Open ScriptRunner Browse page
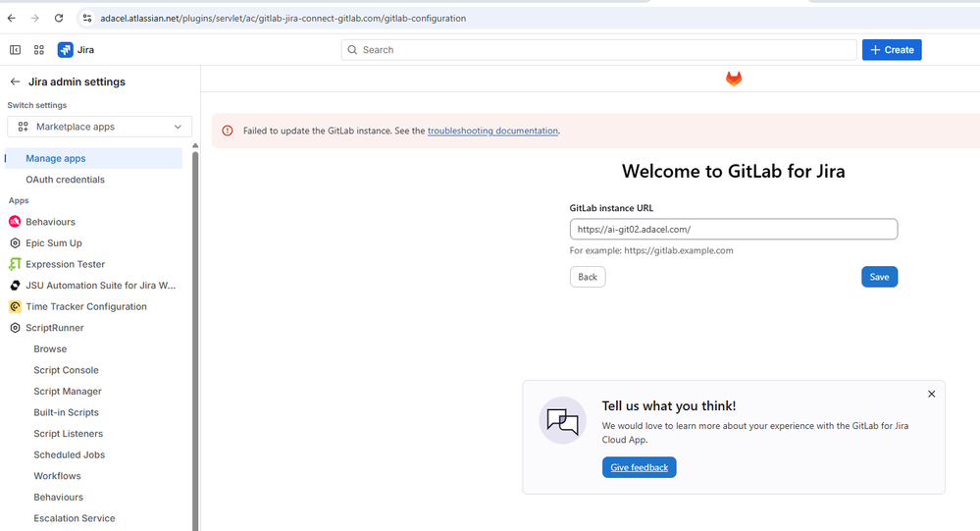This screenshot has width=980, height=531. pos(50,349)
